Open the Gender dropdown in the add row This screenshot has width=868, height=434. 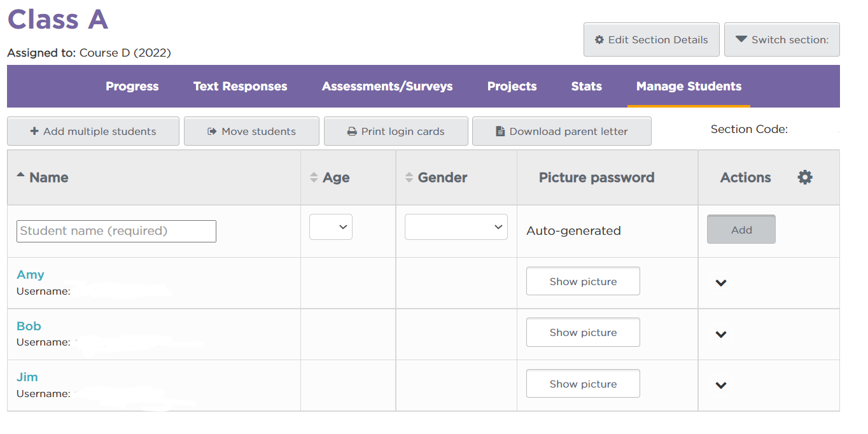pos(456,227)
